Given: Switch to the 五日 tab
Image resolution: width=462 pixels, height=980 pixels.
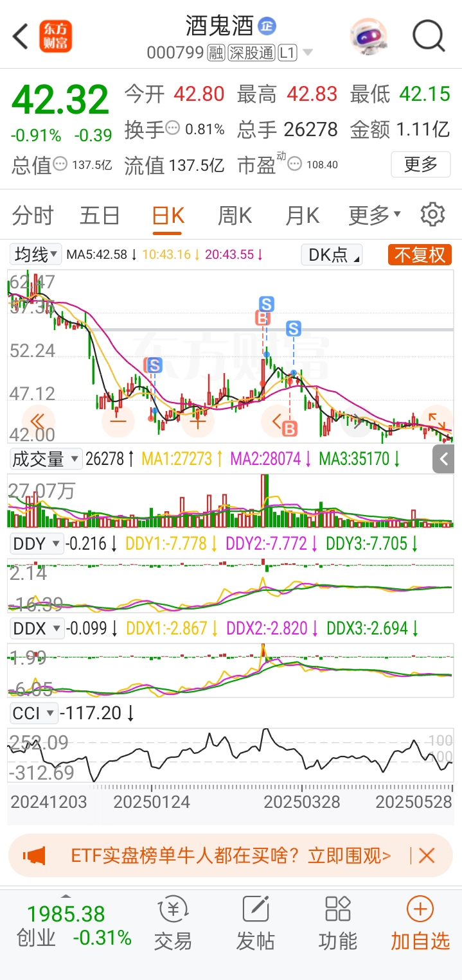Looking at the screenshot, I should [x=100, y=216].
